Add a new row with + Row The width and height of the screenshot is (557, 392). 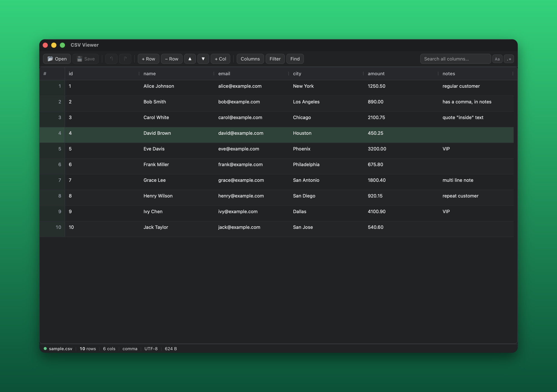click(x=148, y=59)
